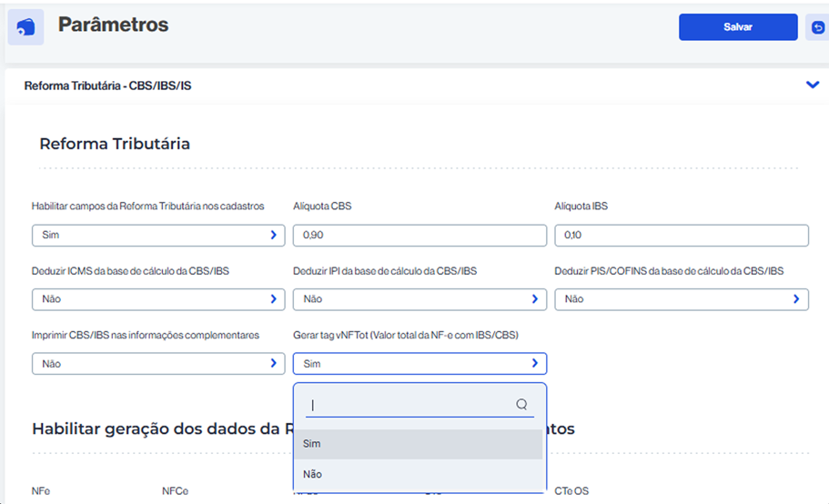Click arrow of Habilitar campos da Reforma dropdown
This screenshot has width=829, height=504.
[273, 235]
